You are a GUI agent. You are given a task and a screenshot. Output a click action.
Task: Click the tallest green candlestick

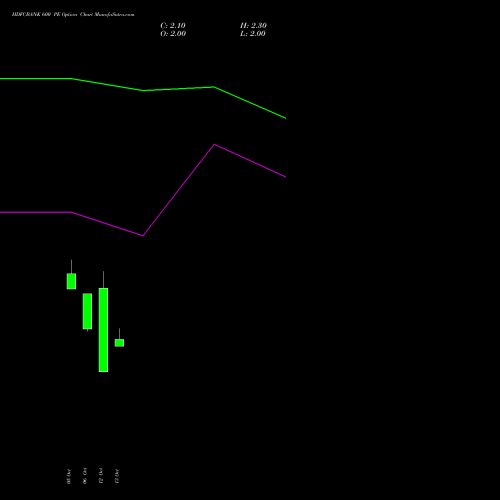coord(103,329)
